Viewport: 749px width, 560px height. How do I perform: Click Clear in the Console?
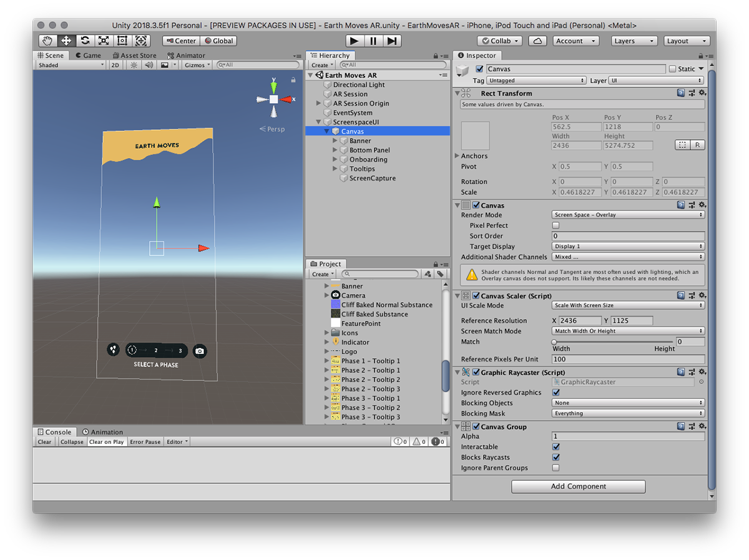click(x=44, y=441)
